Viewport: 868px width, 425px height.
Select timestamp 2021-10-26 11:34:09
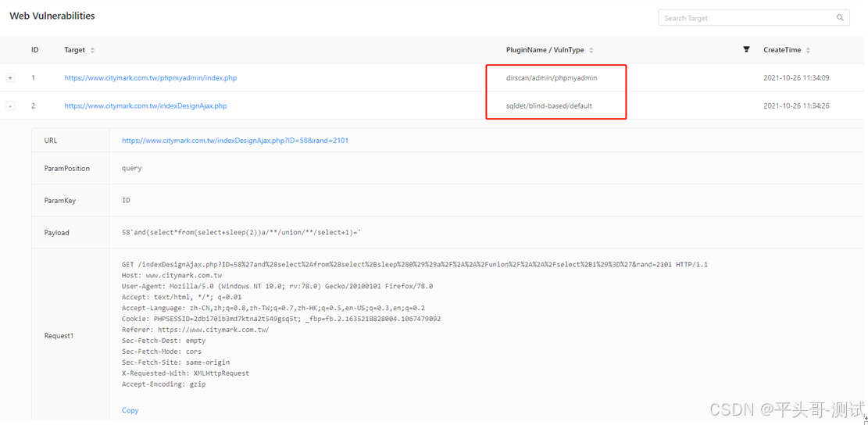pyautogui.click(x=796, y=78)
